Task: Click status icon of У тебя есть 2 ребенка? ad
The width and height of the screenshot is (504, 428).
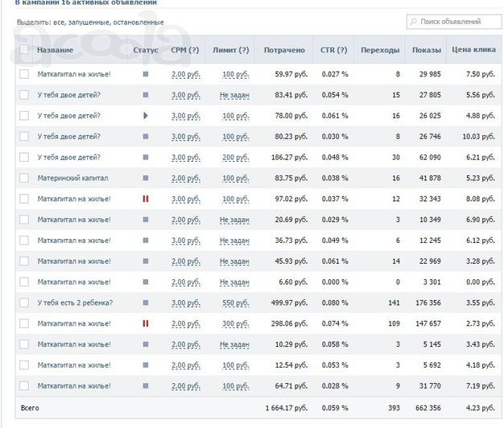Action: 146,302
